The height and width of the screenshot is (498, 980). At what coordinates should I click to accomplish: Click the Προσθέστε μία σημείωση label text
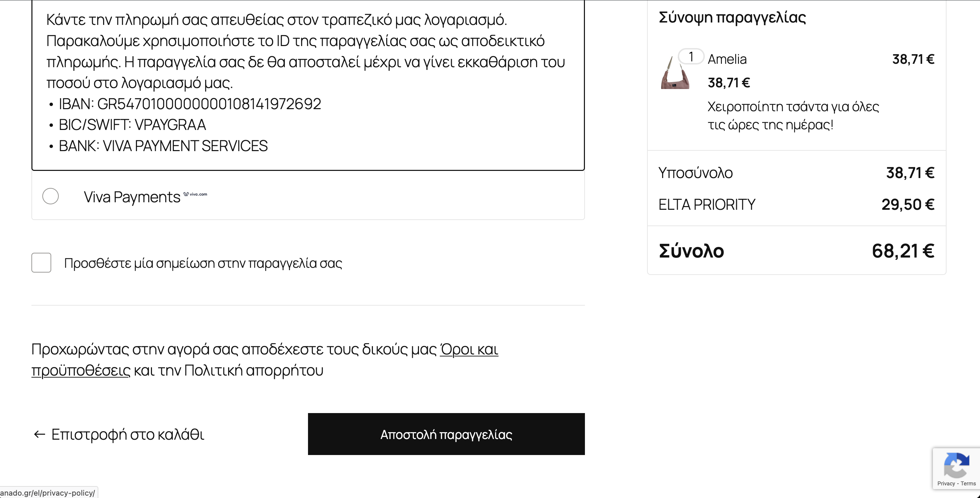203,263
